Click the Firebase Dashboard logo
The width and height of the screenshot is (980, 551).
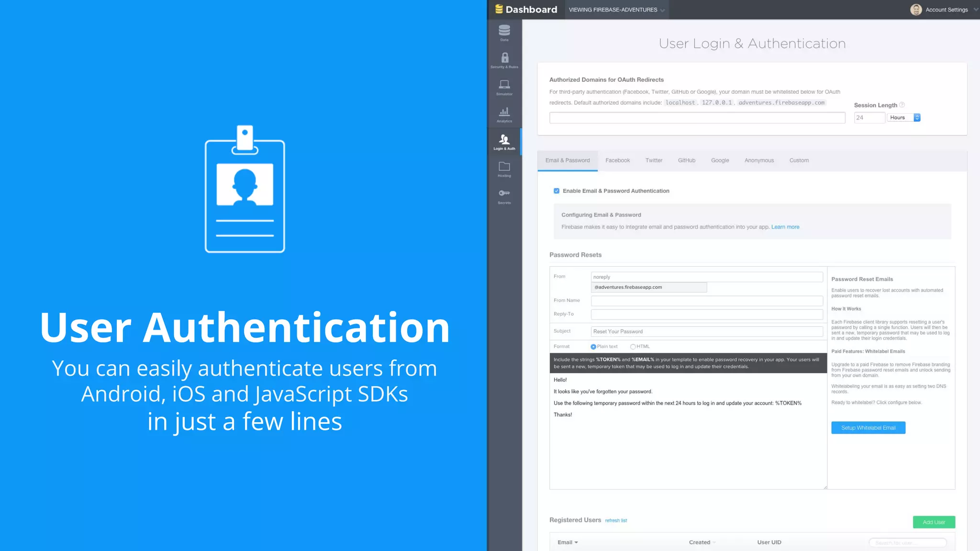(x=526, y=9)
